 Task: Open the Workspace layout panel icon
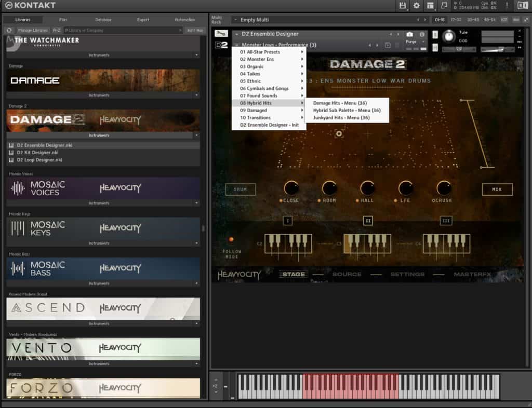[x=430, y=5]
